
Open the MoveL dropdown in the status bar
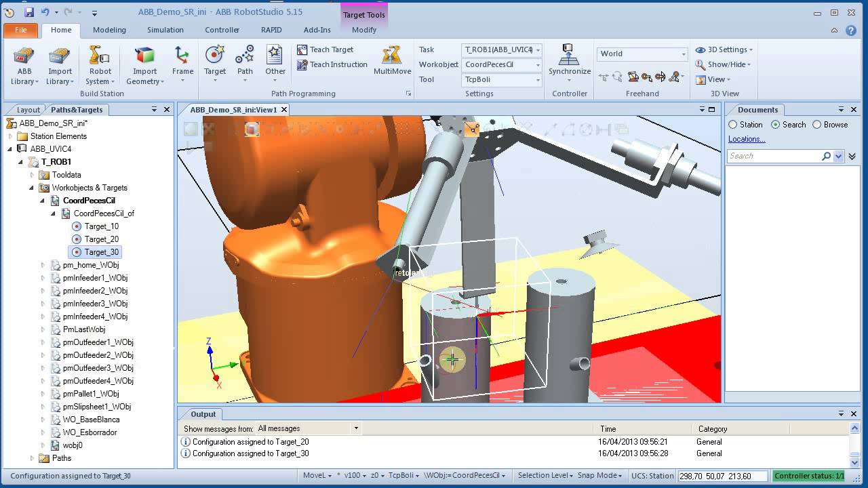tap(317, 476)
